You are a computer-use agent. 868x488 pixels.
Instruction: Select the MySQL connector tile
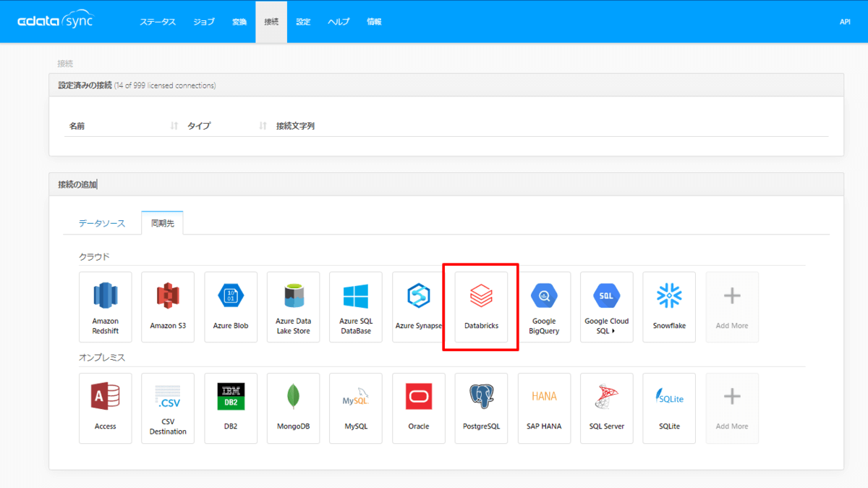tap(356, 408)
